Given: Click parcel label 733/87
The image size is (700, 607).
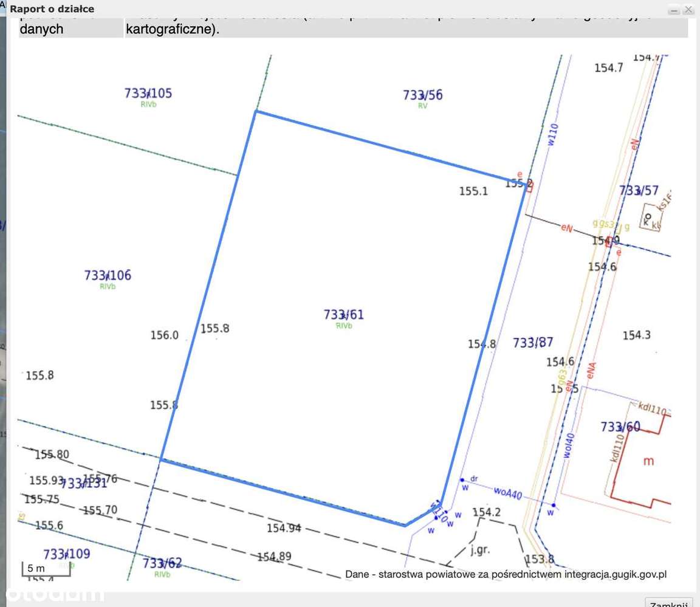Looking at the screenshot, I should 532,342.
